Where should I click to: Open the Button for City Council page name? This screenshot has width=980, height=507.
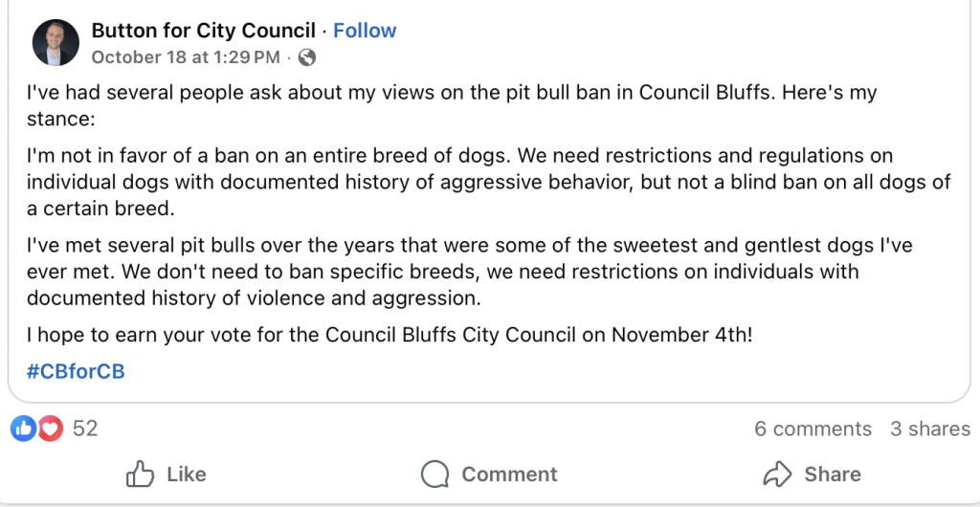coord(203,31)
